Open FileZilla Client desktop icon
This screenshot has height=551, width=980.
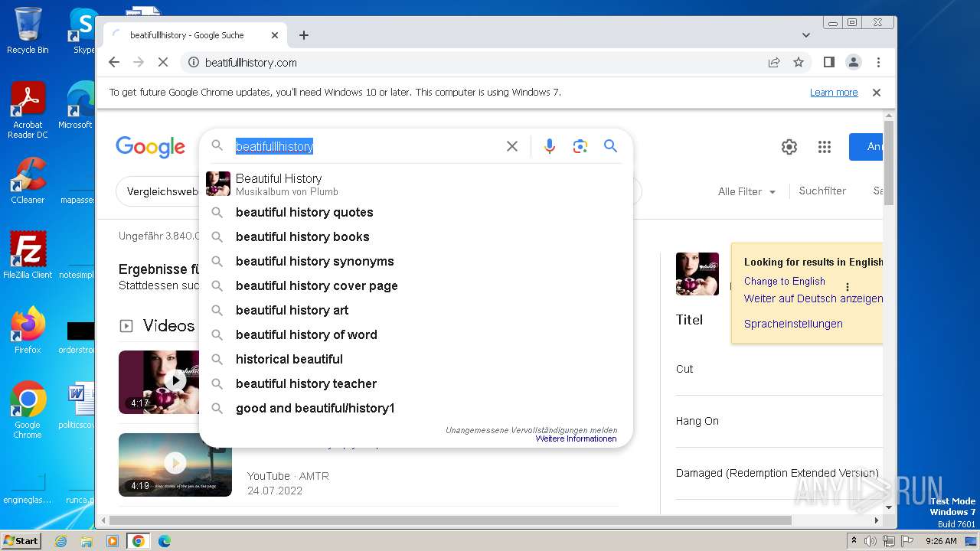pyautogui.click(x=28, y=255)
